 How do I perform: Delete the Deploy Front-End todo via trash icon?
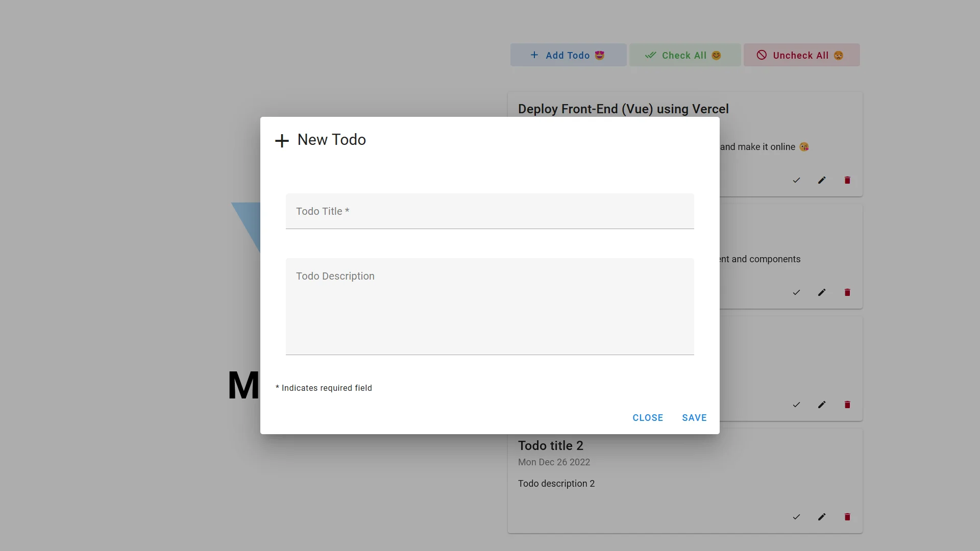pos(847,180)
